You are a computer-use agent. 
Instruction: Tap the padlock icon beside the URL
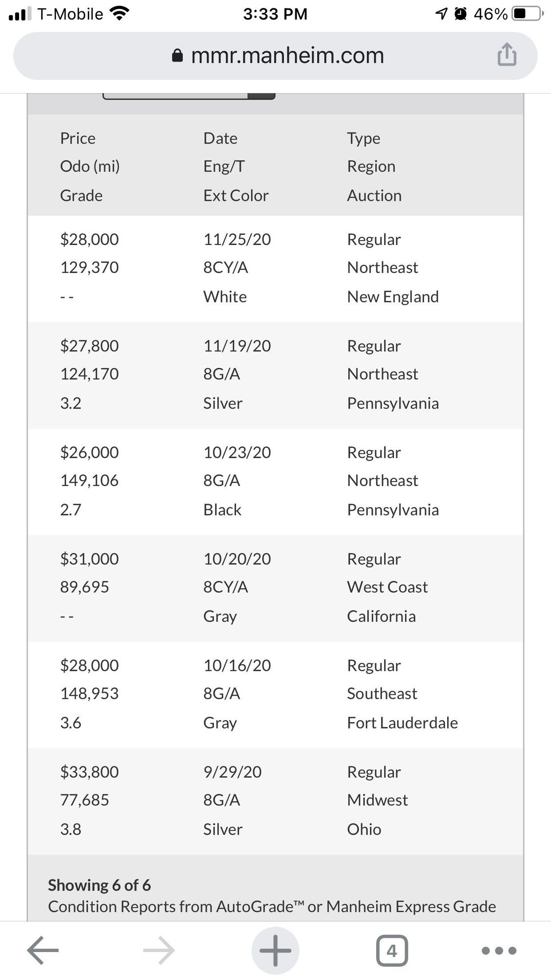177,55
